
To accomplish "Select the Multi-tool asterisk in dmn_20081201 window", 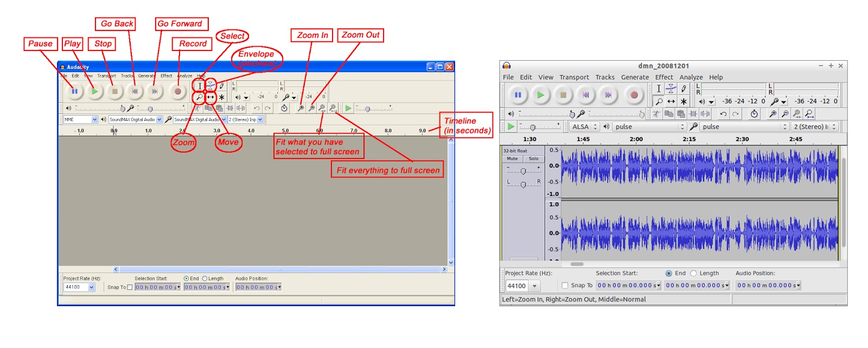I will click(x=684, y=102).
